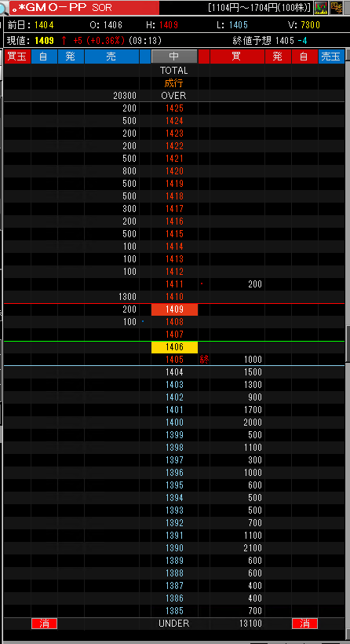This screenshot has height=644, width=350.
Task: Toggle the blue 発 column header
Action: pos(71,57)
